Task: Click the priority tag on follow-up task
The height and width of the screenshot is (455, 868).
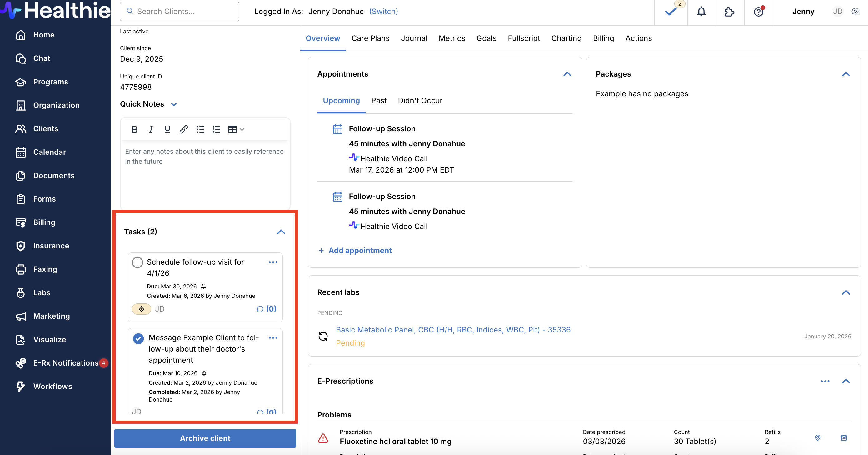Action: point(142,309)
